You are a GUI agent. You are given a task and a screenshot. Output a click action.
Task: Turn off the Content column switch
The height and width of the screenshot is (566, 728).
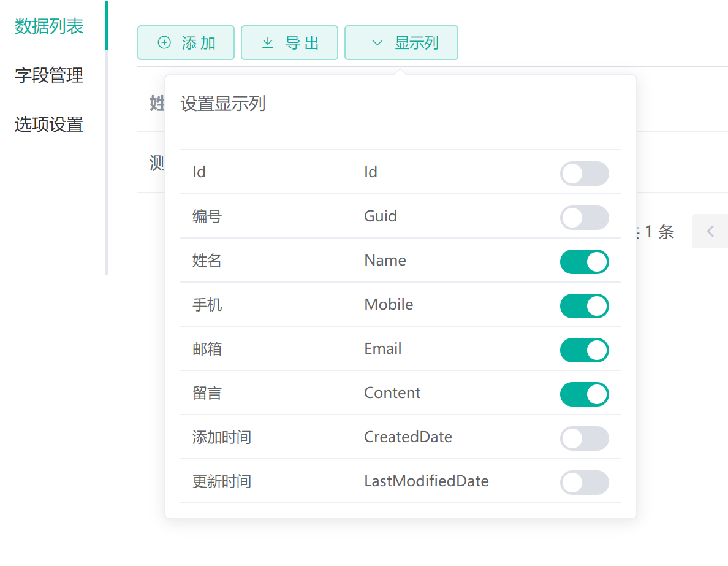(x=584, y=394)
